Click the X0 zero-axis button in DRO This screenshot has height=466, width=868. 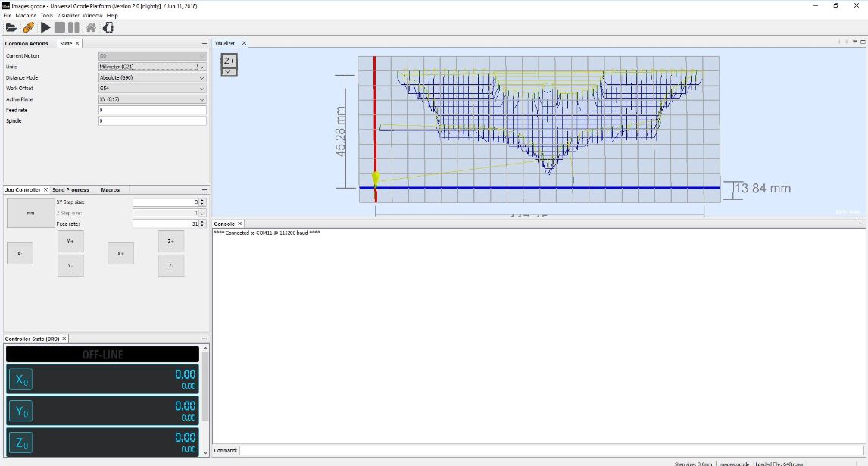[20, 380]
